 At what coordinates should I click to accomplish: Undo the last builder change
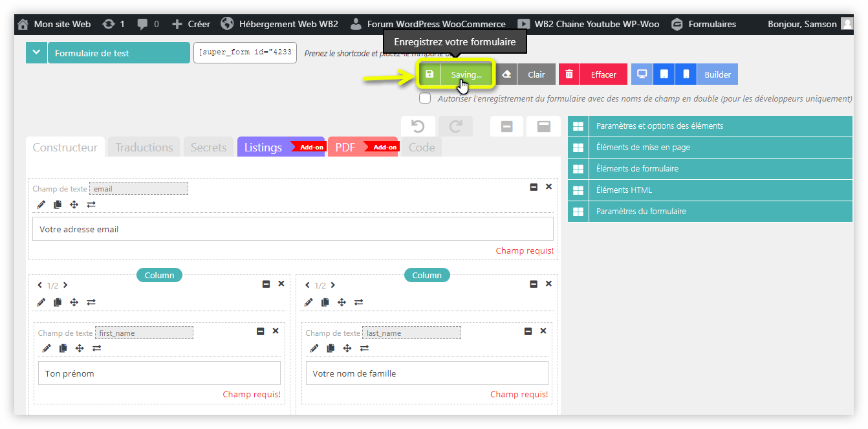tap(418, 126)
